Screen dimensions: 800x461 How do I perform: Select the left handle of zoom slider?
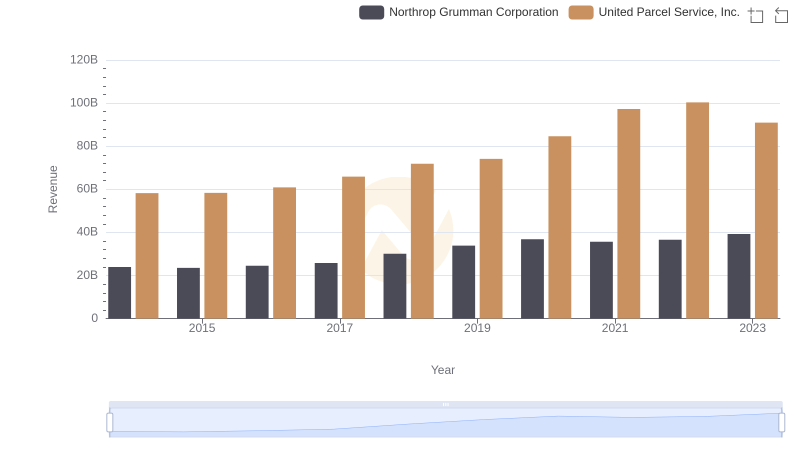click(x=110, y=423)
